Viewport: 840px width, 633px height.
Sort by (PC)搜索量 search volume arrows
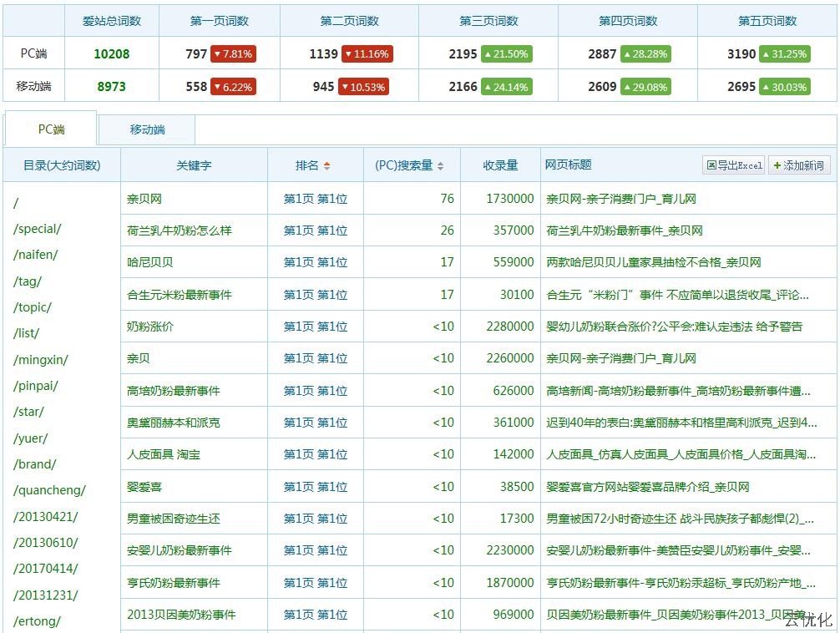click(441, 165)
